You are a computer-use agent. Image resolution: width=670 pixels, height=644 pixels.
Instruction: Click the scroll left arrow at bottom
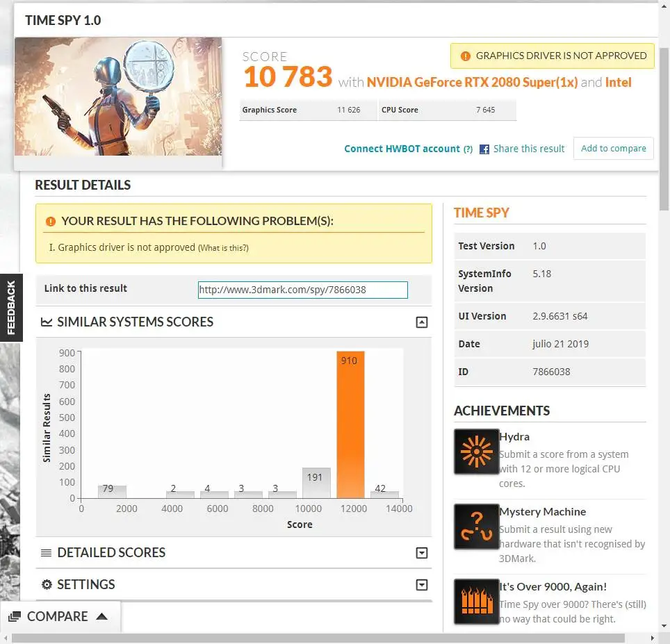coord(5,638)
